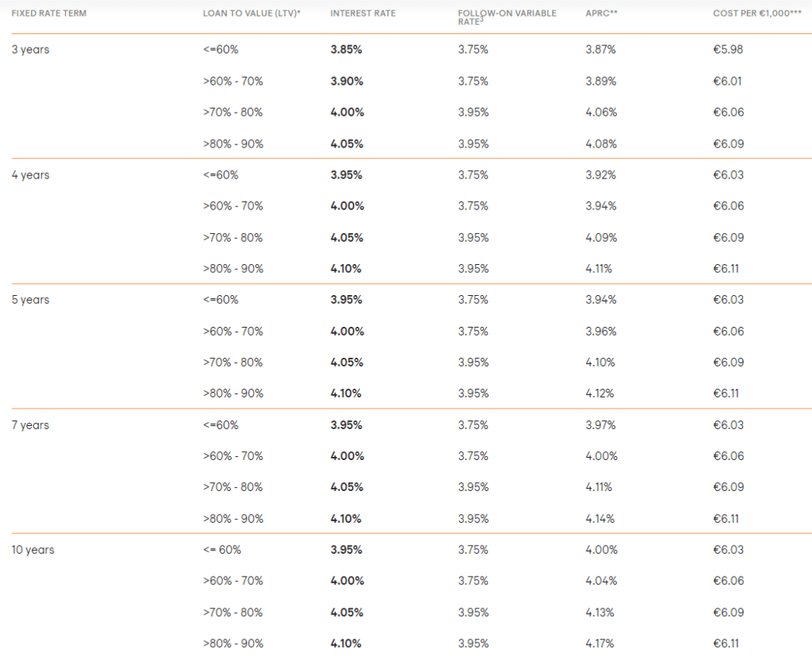Click the 4.08% APRC value
Viewport: 812px width, 656px height.
[600, 144]
